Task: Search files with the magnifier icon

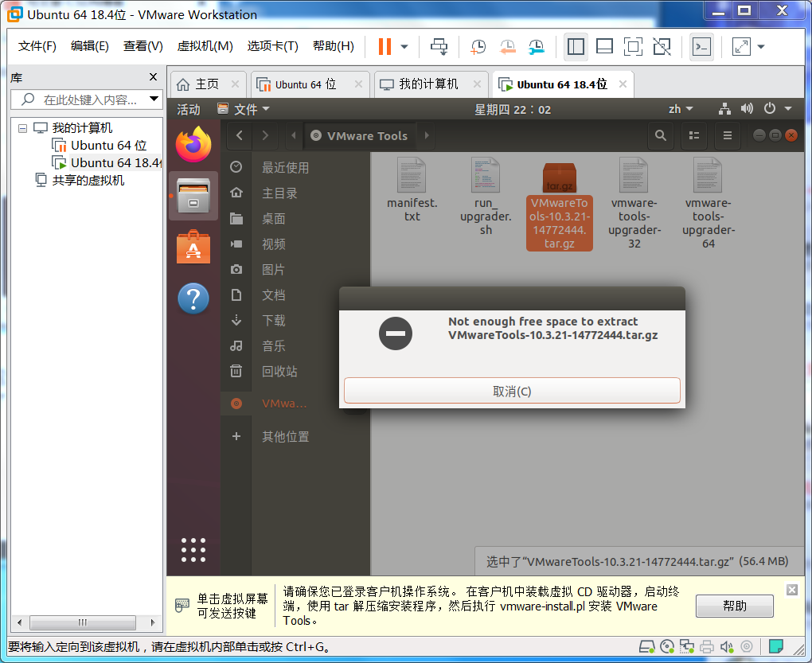Action: [660, 135]
